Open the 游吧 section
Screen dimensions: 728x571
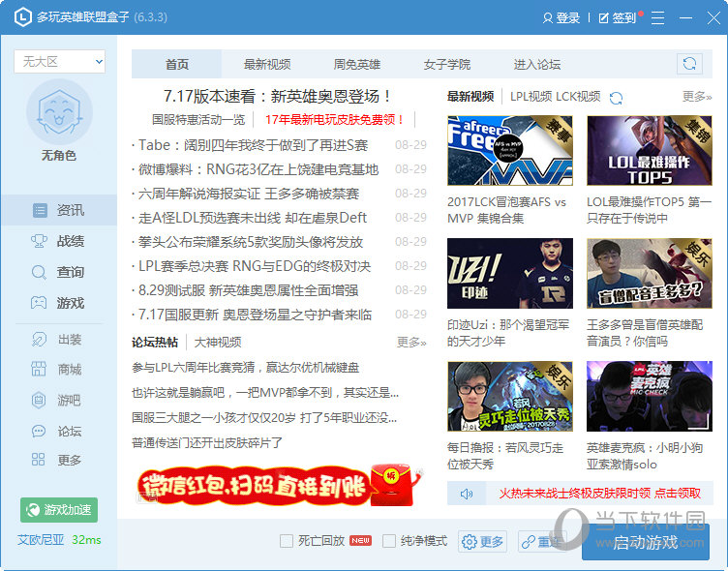tap(58, 400)
